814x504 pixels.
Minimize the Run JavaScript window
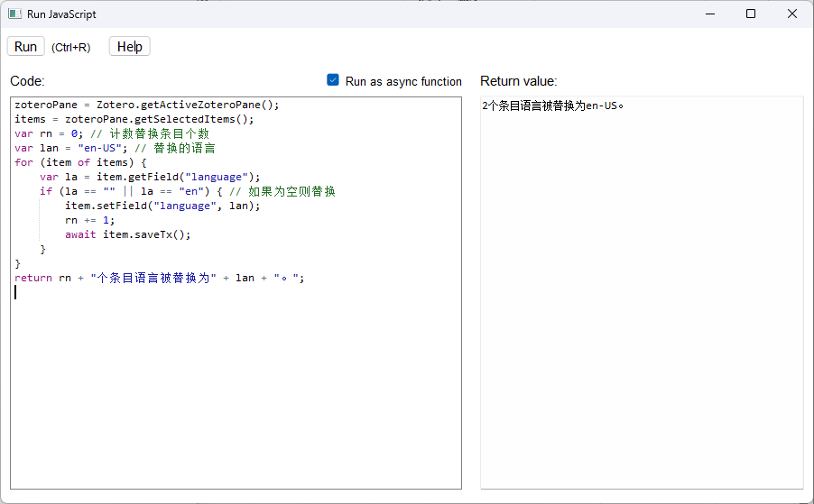pos(710,14)
